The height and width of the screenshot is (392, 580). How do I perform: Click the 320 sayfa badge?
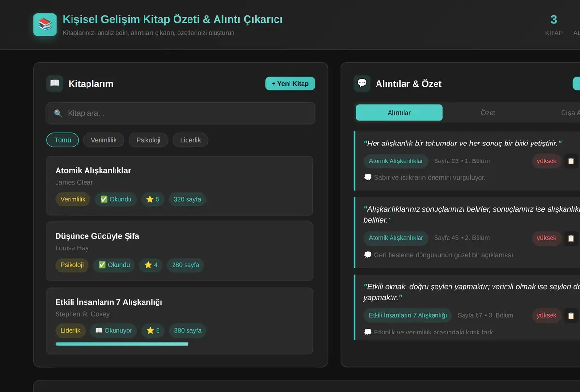click(188, 199)
